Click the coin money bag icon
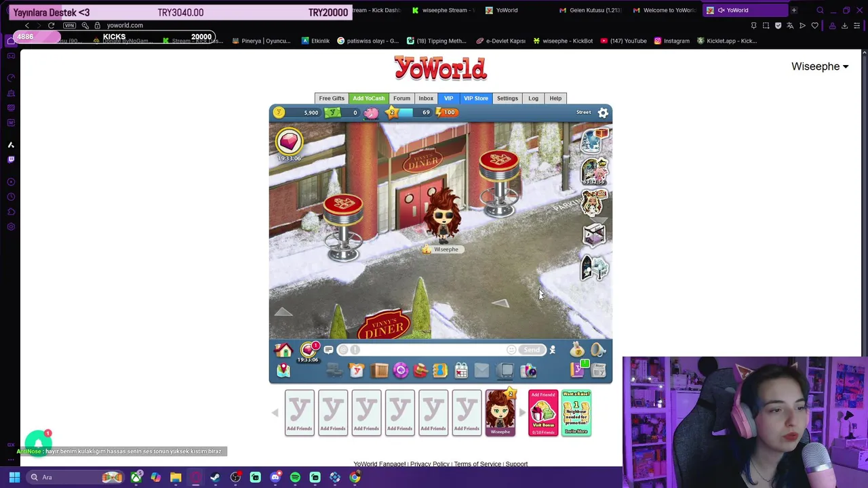 [x=578, y=350]
